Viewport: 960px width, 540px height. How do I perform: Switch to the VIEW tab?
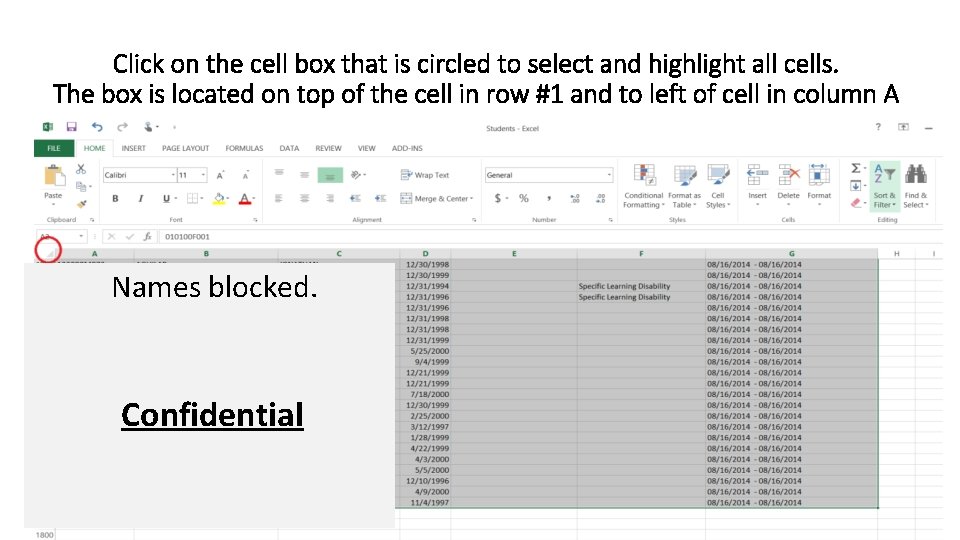coord(366,148)
